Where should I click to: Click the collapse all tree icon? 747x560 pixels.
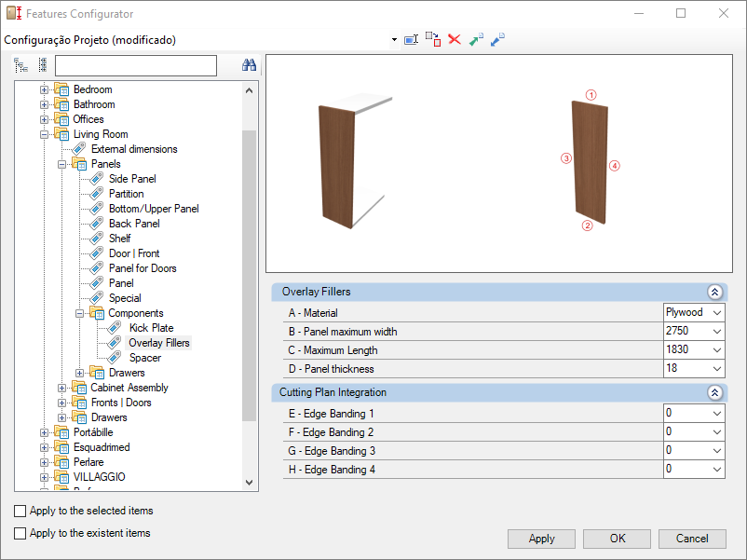[x=43, y=65]
